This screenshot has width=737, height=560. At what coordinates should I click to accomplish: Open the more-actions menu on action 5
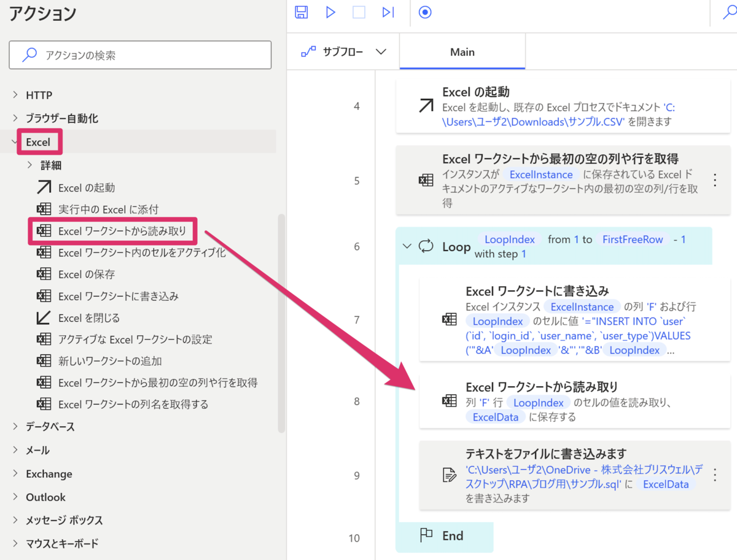[x=714, y=180]
